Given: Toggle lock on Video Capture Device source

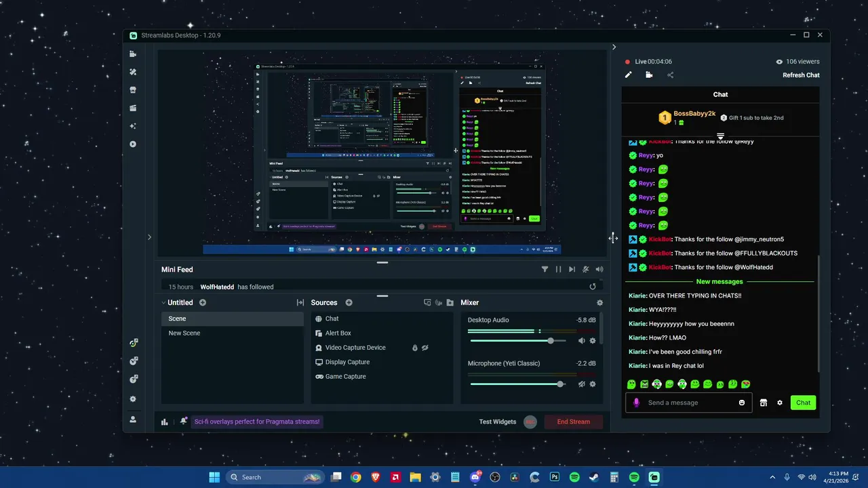Looking at the screenshot, I should click(x=415, y=348).
